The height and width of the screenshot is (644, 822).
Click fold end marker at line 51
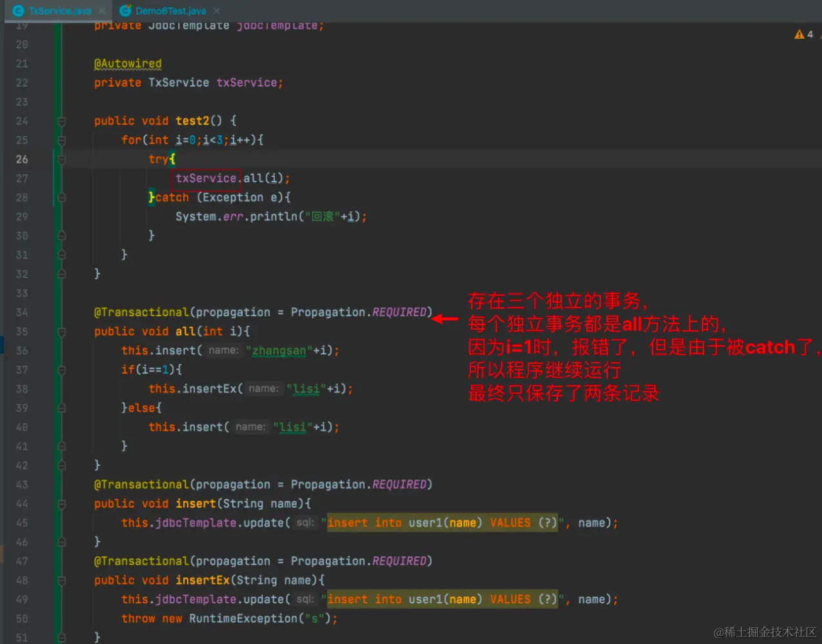pyautogui.click(x=62, y=638)
